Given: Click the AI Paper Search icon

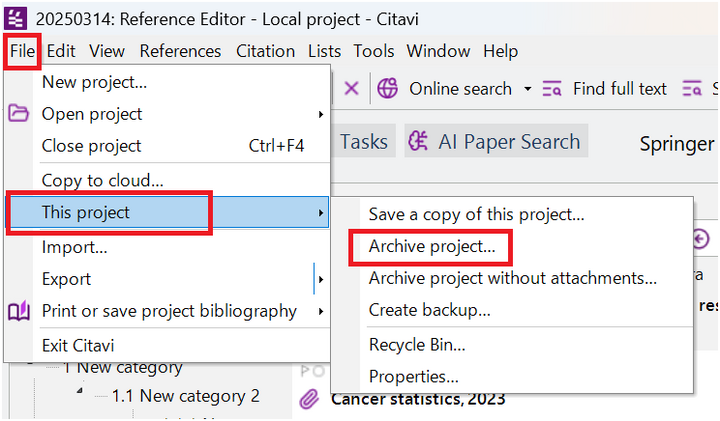Looking at the screenshot, I should [x=418, y=141].
